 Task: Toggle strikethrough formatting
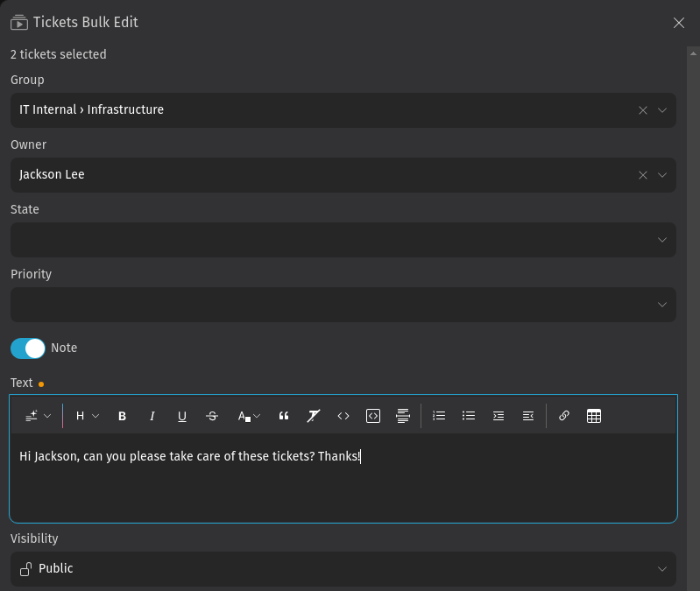click(212, 416)
